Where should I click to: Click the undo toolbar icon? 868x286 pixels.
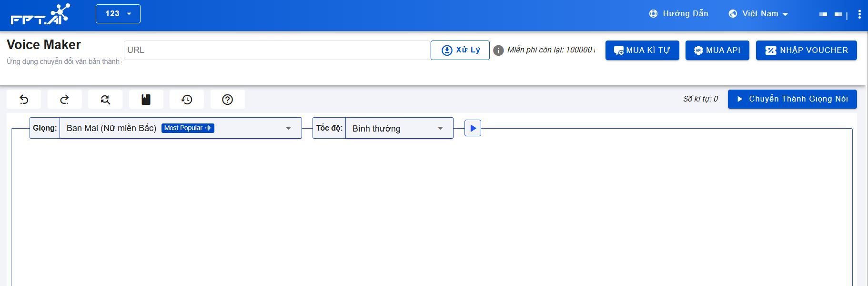[24, 99]
